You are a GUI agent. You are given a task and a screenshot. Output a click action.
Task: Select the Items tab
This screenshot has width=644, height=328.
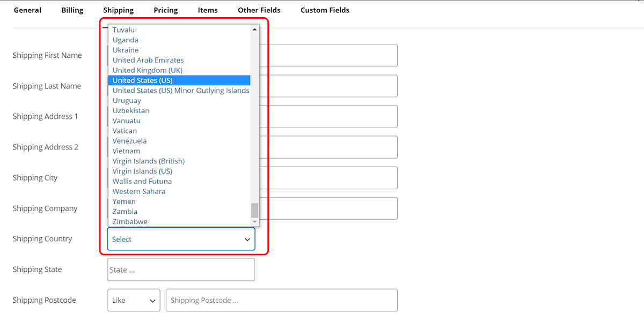point(208,10)
